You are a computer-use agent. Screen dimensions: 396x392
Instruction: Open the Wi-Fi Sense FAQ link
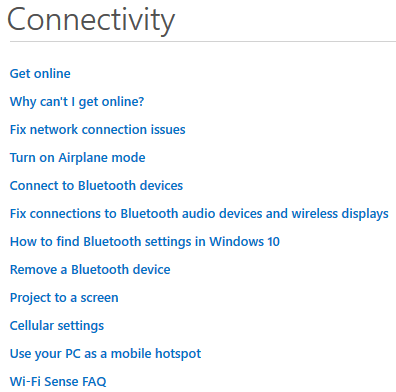point(58,381)
